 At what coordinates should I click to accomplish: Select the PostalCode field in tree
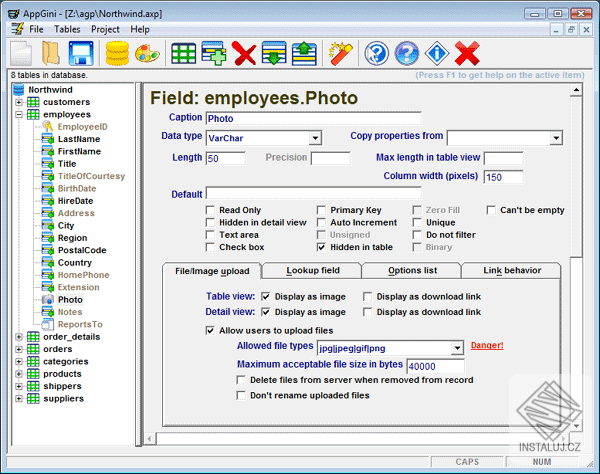[x=82, y=250]
